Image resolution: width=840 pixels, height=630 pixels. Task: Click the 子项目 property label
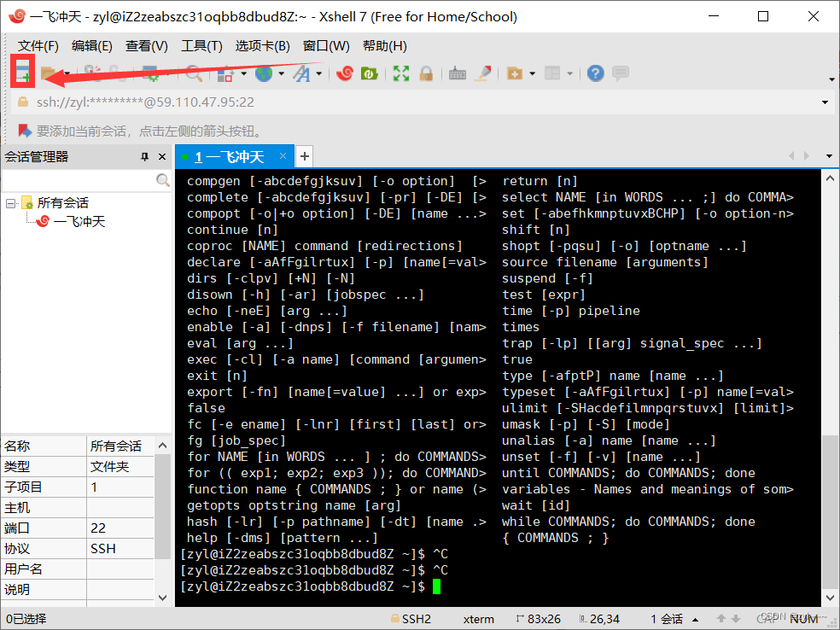[23, 487]
